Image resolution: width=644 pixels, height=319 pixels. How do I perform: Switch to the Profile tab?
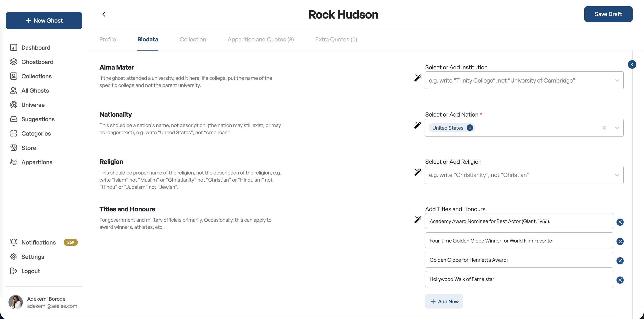coord(108,40)
